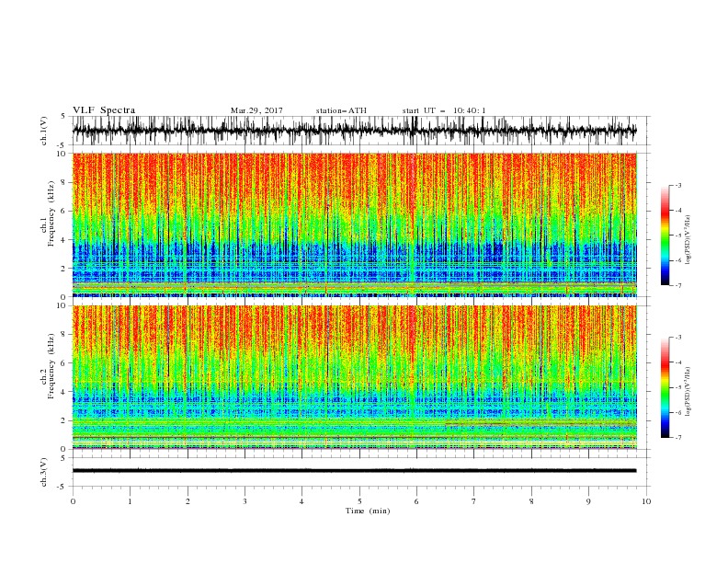Click the time axis tick label "9"
This screenshot has height=563, width=728.
tap(588, 501)
